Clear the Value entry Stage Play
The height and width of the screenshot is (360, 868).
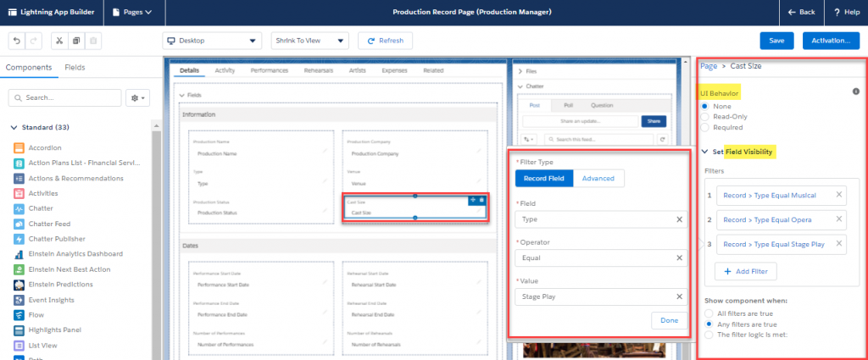(679, 296)
